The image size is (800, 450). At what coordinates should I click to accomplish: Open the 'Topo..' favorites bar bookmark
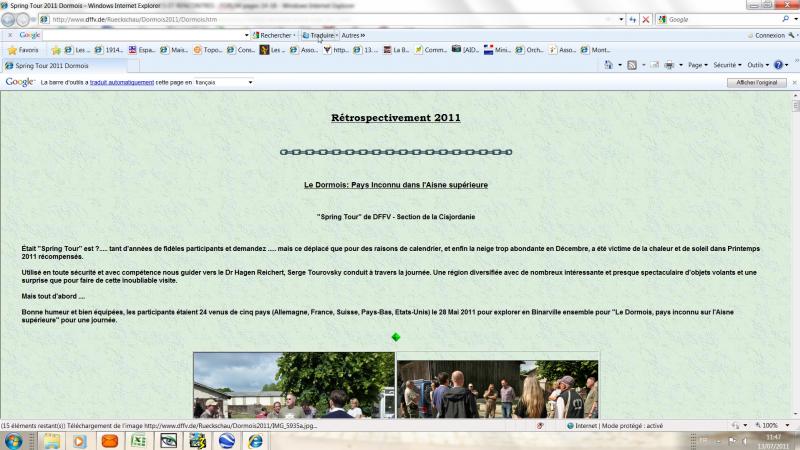[208, 50]
